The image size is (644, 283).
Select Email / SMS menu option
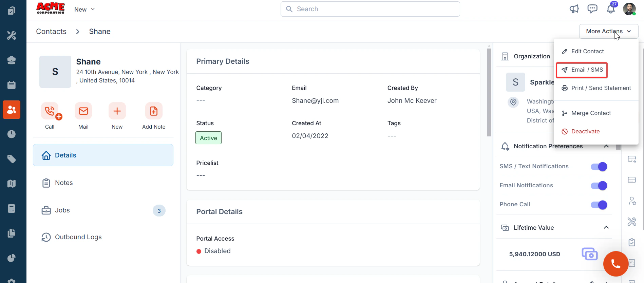point(582,70)
